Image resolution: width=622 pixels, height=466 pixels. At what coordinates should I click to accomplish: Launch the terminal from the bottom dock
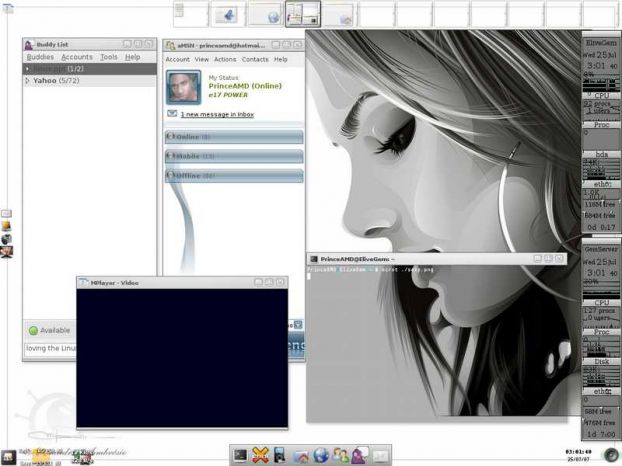pyautogui.click(x=240, y=456)
